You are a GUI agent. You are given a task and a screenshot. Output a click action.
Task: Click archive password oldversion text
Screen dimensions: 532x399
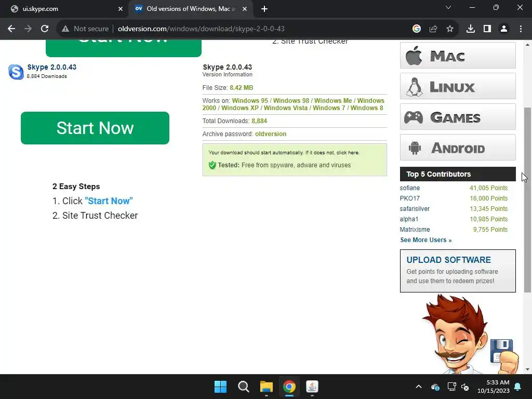tap(271, 134)
